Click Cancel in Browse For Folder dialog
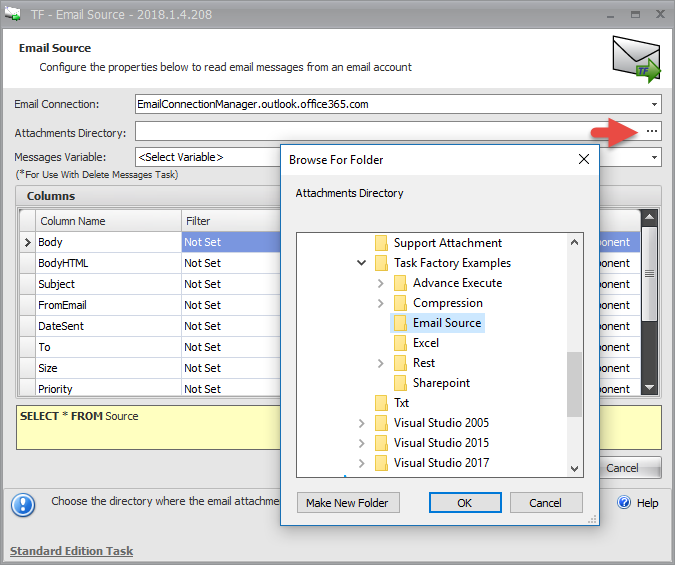This screenshot has height=565, width=675. tap(546, 503)
